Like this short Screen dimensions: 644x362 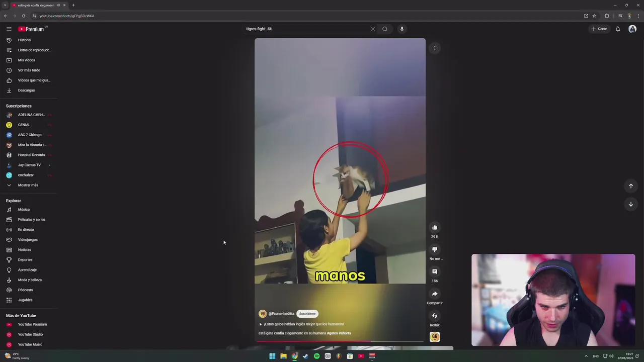[x=435, y=227]
